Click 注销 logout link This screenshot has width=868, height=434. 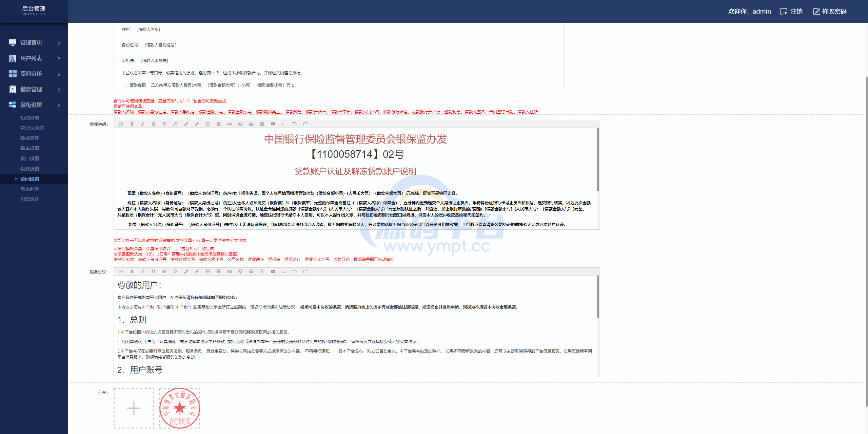tap(791, 12)
